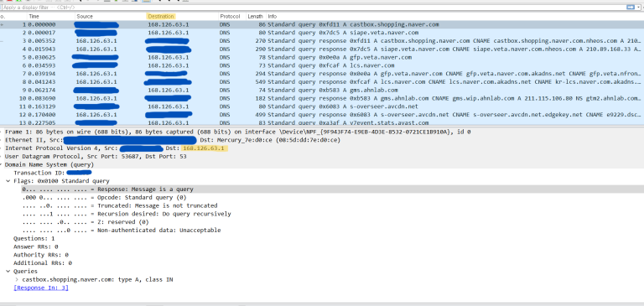Image resolution: width=644 pixels, height=306 pixels.
Task: Select packet 5 query for gfp.veta.naver.com
Action: pos(321,58)
